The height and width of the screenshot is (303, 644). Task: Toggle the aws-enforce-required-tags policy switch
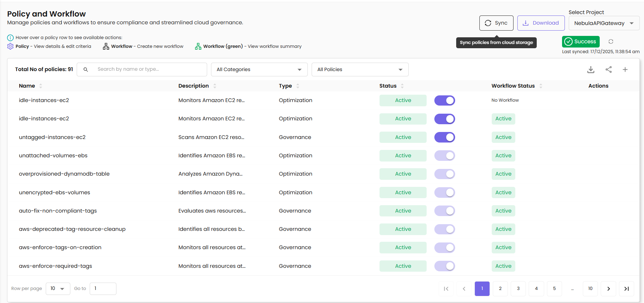point(445,266)
